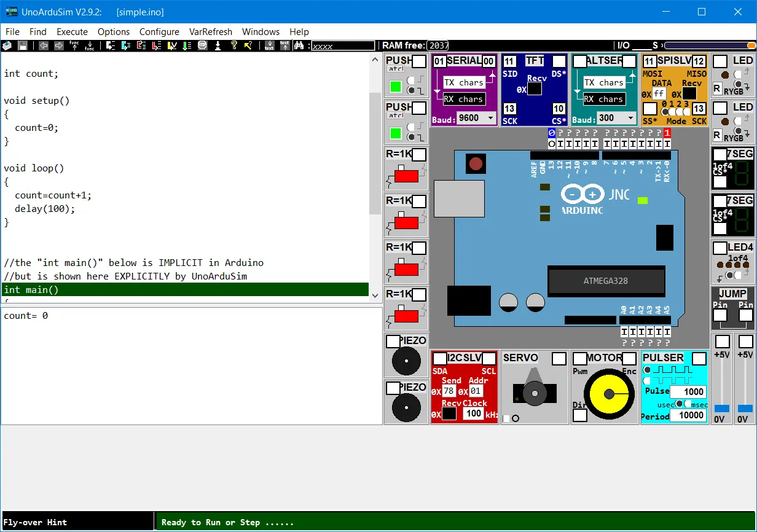Click the Open file toolbar icon

7,45
